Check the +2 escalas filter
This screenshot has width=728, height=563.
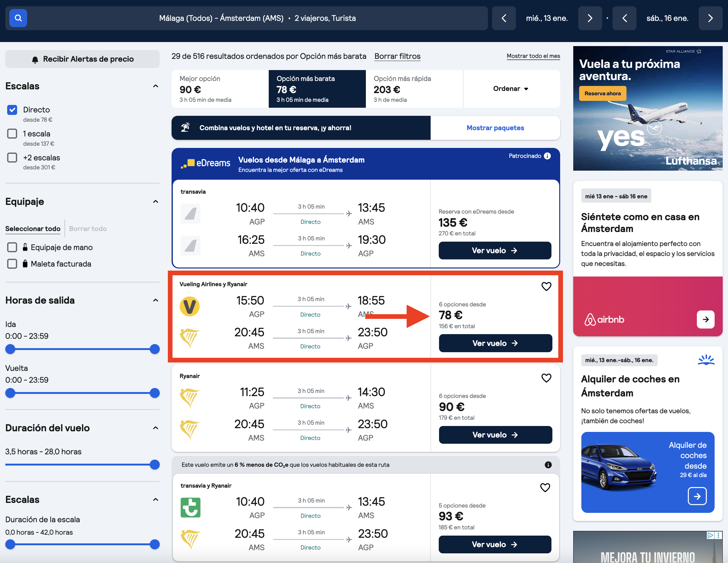click(12, 157)
